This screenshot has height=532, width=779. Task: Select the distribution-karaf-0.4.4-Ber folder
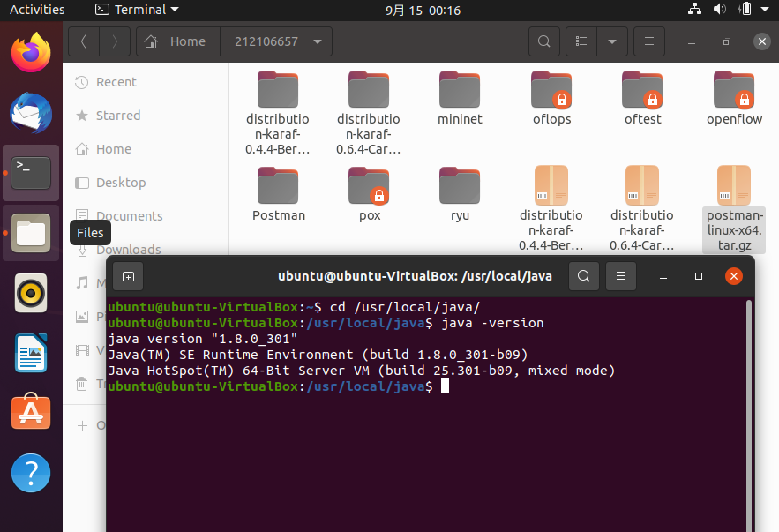pos(278,113)
